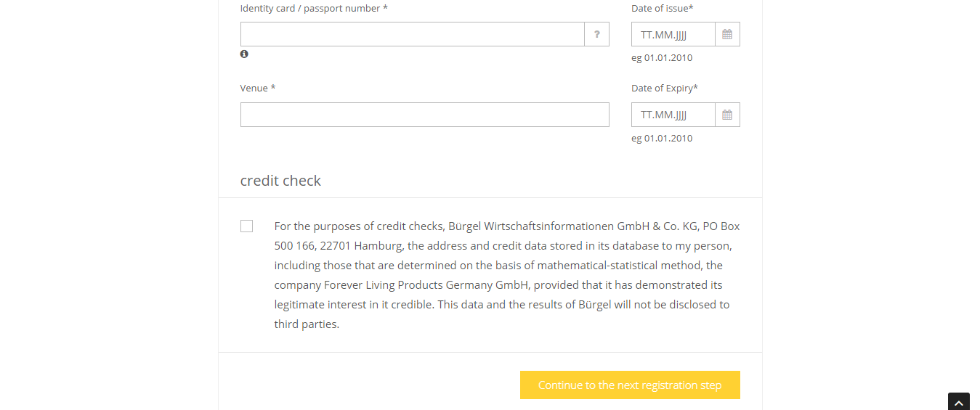The width and height of the screenshot is (980, 410).
Task: Click into the Venue text field
Action: coord(424,115)
